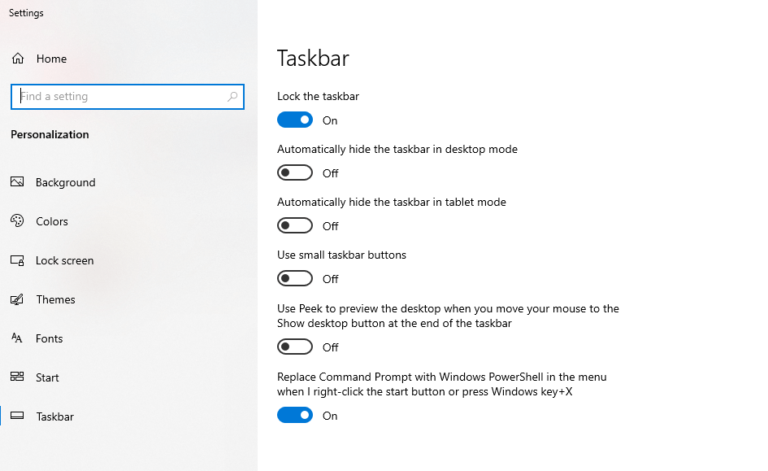Disable Replace Command Prompt with PowerShell toggle
This screenshot has height=471, width=768.
(295, 415)
